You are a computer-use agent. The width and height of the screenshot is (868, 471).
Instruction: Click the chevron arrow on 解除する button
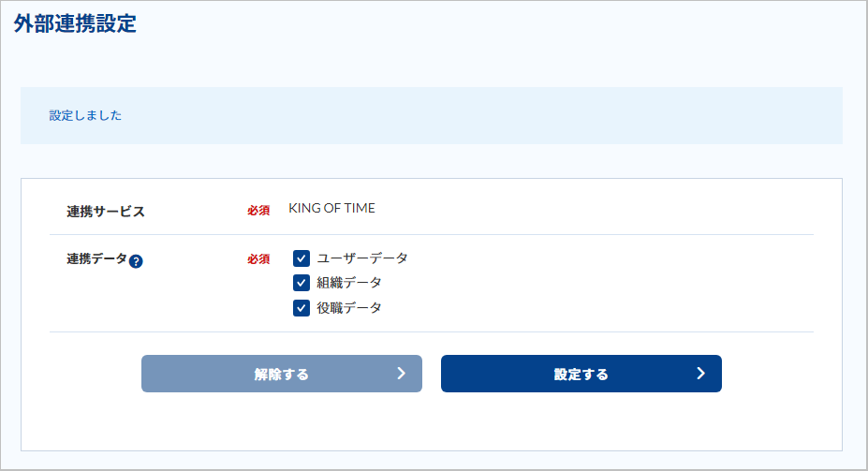coord(402,374)
